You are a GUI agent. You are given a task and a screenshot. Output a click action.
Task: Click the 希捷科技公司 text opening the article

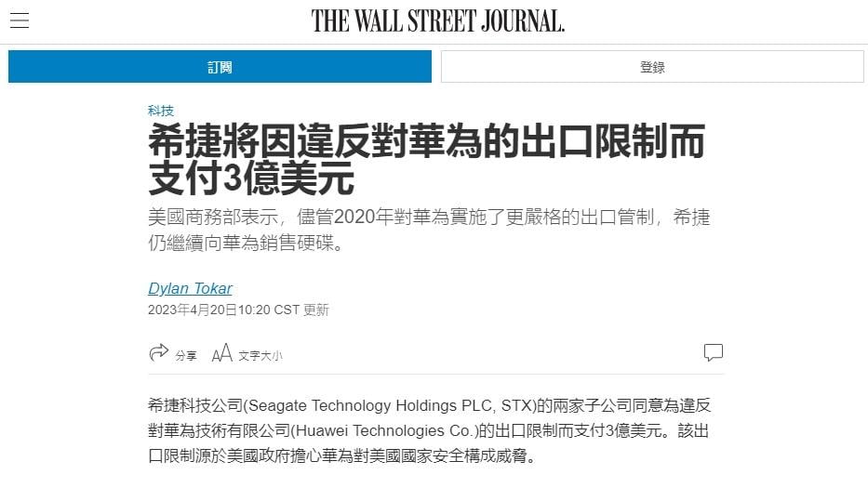(195, 405)
